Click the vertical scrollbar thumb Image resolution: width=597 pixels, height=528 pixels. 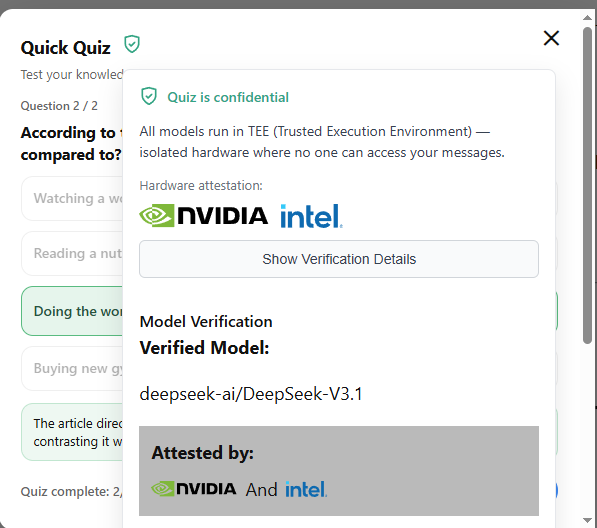587,185
